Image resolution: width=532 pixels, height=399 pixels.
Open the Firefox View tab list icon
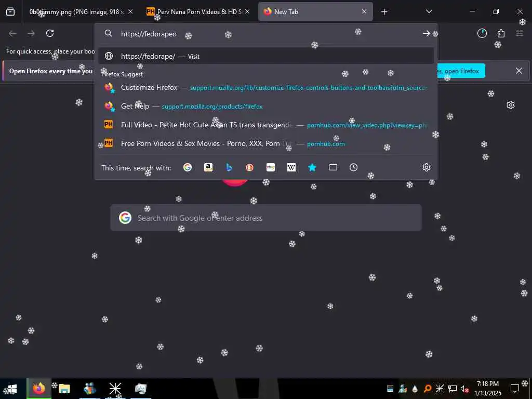10,11
